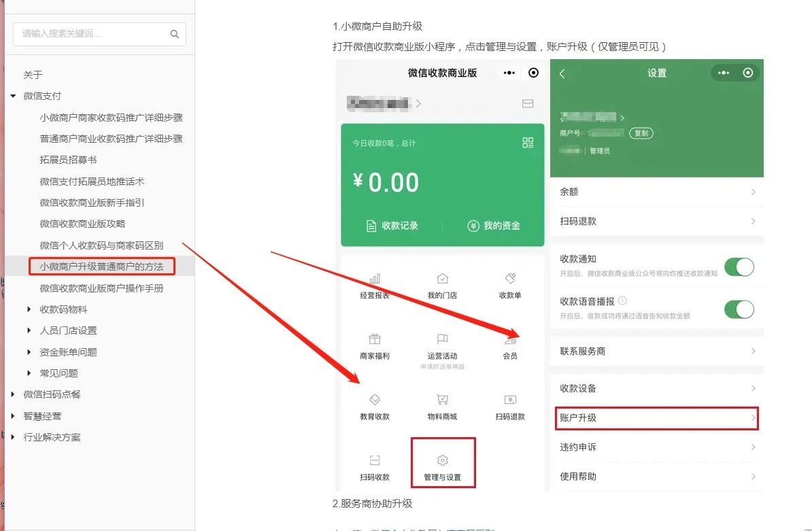The image size is (812, 531).
Task: Open 收款单 icon
Action: (510, 279)
